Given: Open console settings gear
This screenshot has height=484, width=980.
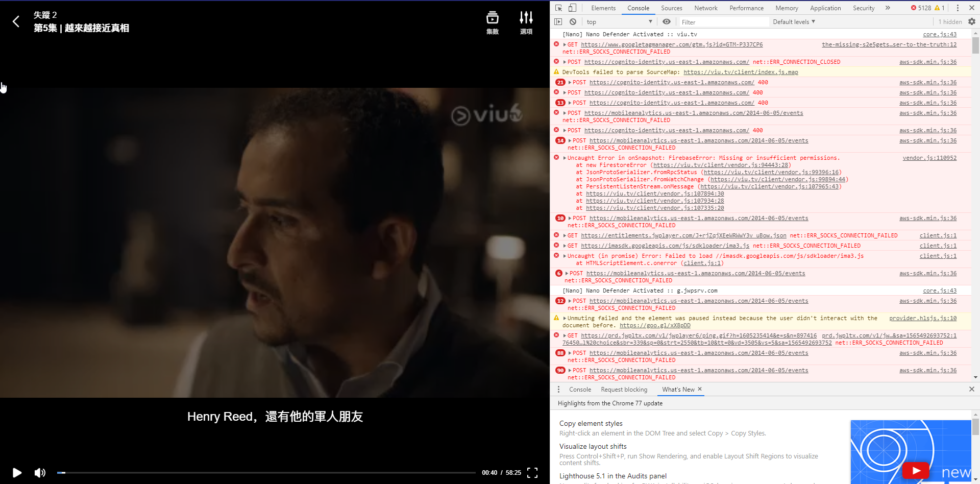Looking at the screenshot, I should (x=972, y=21).
